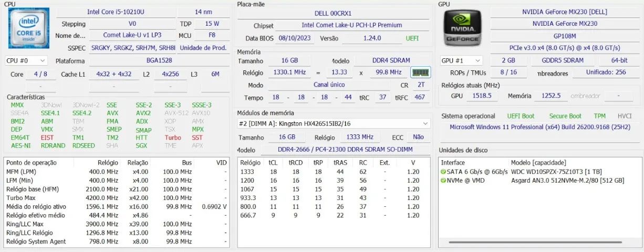Click the greyed "AVX-512" feature flag
Viewport: 644px width, 252px height.
point(176,113)
